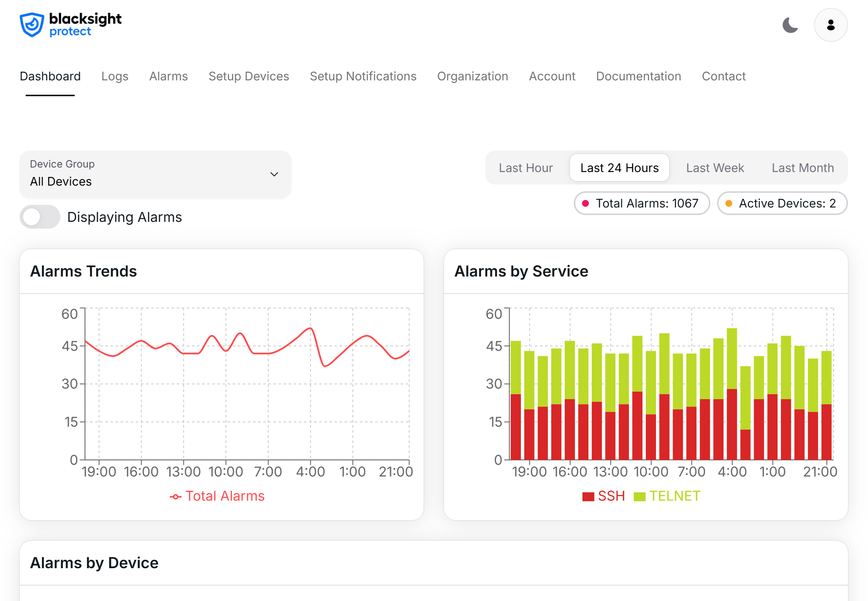Click the Active Devices: 2 badge
The width and height of the screenshot is (868, 601).
point(782,203)
